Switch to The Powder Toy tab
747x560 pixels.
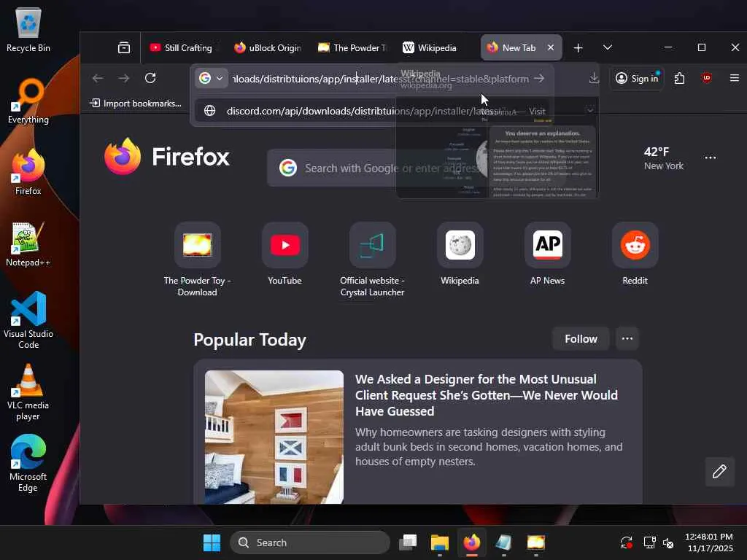(352, 47)
